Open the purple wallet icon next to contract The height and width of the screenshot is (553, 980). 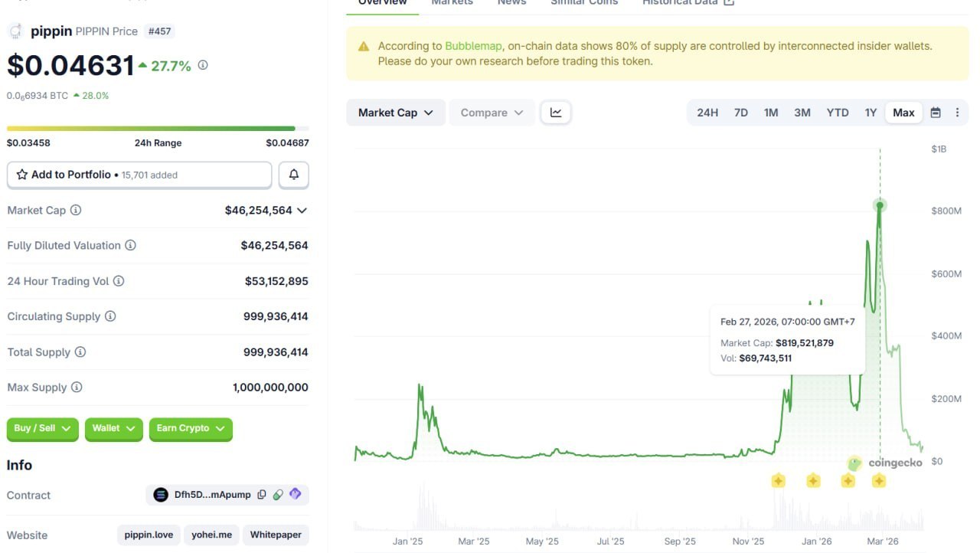click(x=296, y=494)
